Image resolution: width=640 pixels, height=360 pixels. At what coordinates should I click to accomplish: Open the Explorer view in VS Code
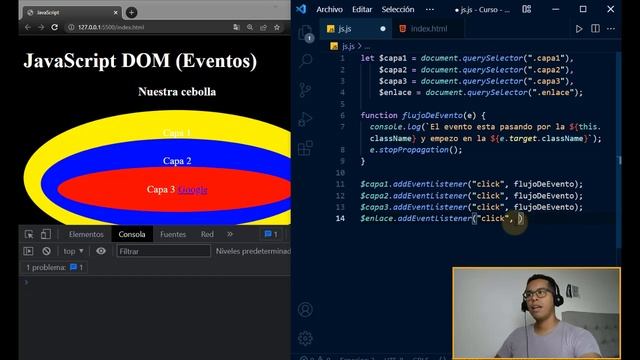click(x=306, y=33)
